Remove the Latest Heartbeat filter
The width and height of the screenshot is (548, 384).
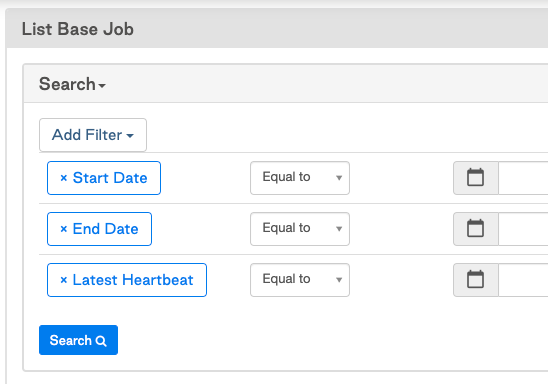pos(64,280)
